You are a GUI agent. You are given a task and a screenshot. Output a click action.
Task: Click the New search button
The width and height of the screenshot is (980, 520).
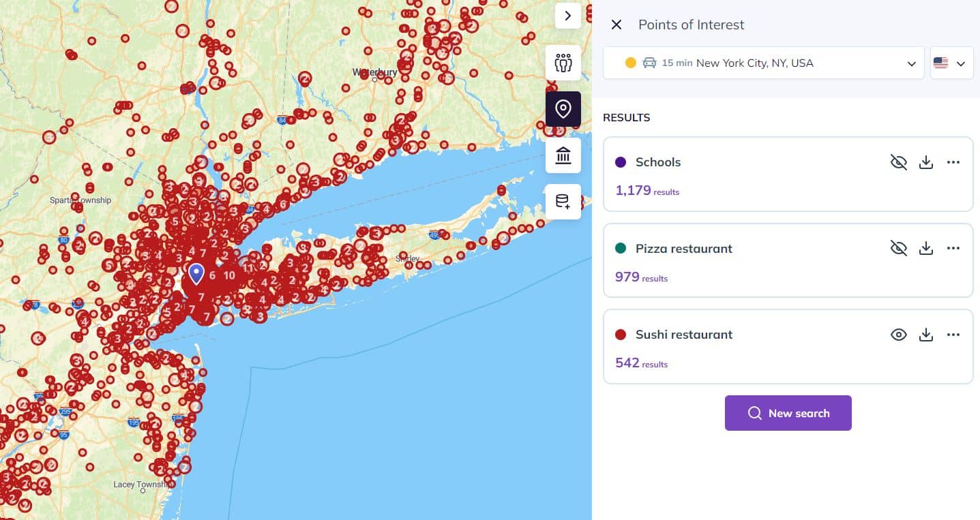coord(788,413)
